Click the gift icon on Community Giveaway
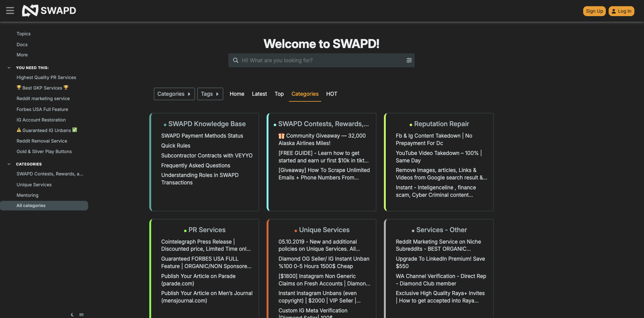 coord(281,136)
